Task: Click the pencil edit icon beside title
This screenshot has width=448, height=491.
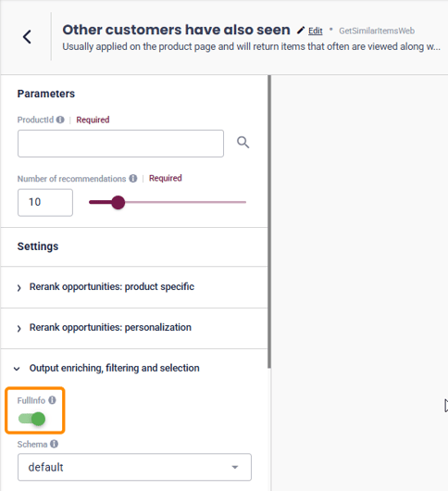Action: coord(301,31)
